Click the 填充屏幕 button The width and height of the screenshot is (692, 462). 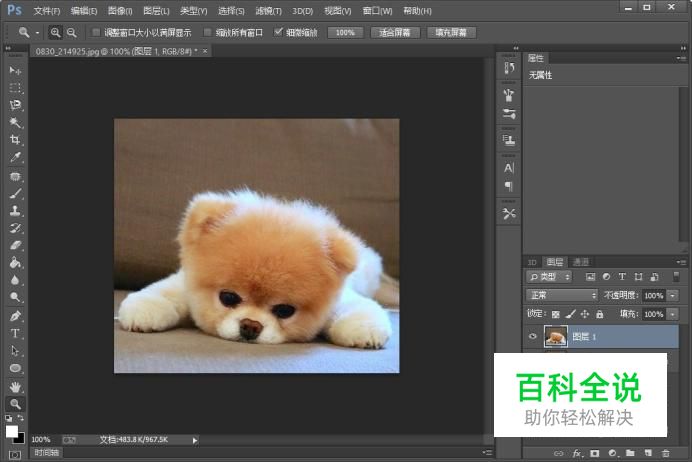pos(451,32)
